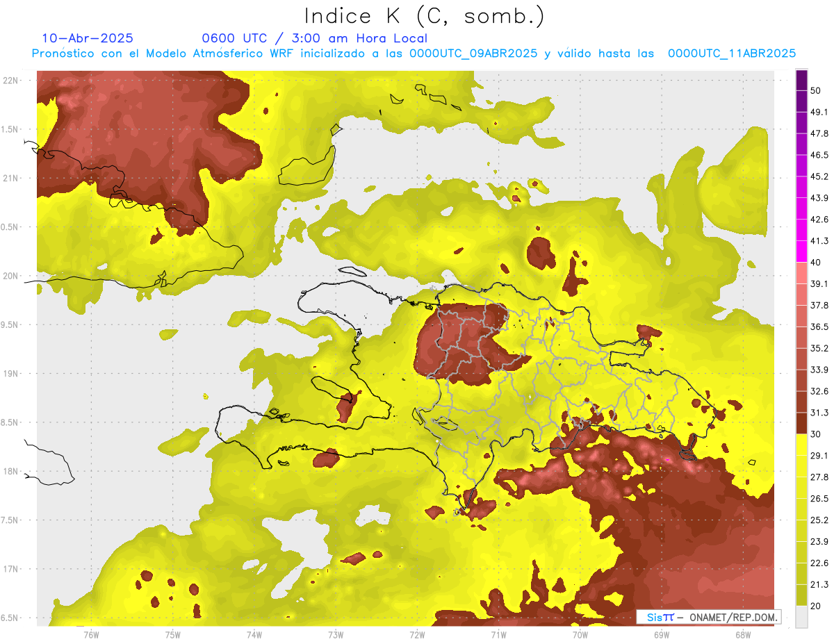Click the "72W" longitude label
This screenshot has height=644, width=834.
tap(417, 634)
